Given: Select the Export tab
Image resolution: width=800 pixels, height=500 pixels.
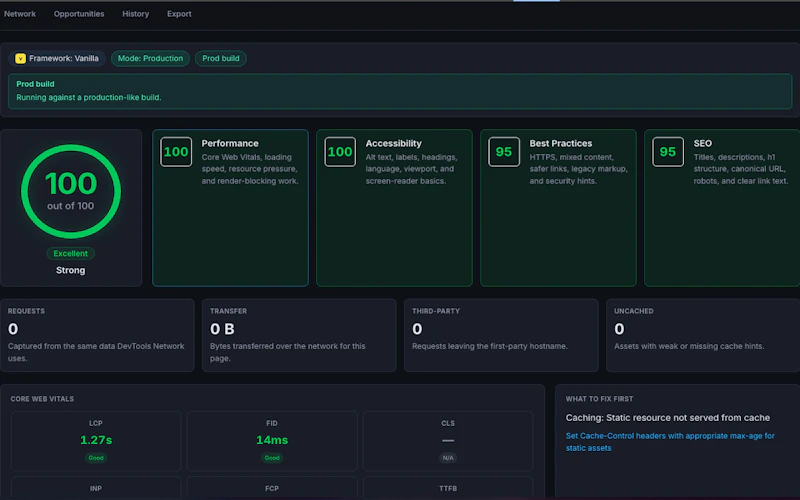Looking at the screenshot, I should (179, 14).
